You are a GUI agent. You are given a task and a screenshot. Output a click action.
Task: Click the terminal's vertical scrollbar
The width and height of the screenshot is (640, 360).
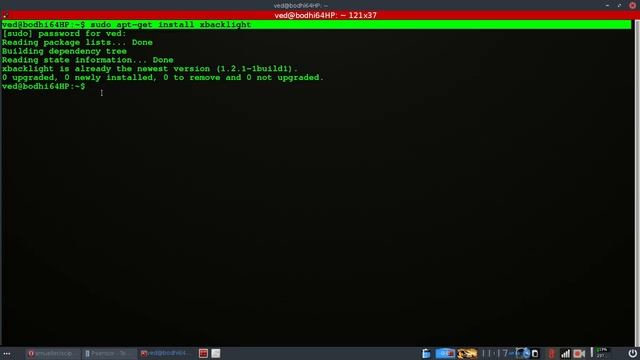[637, 182]
